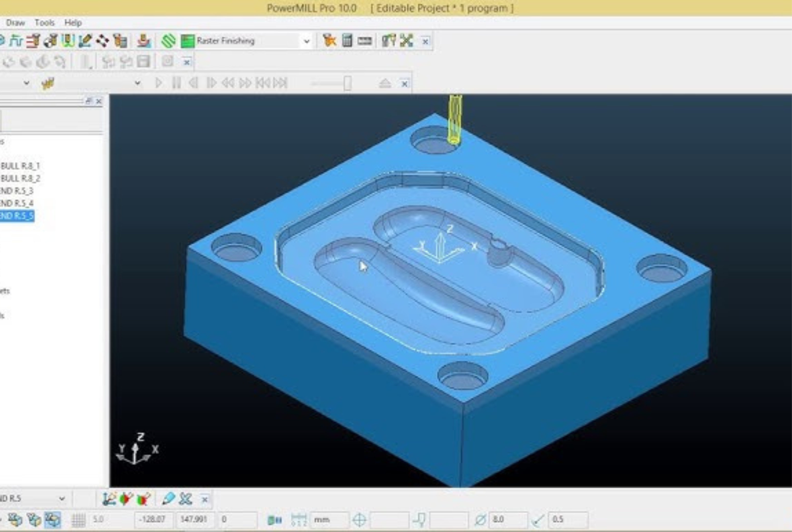Toggle the grid display icon
This screenshot has width=792, height=532.
pyautogui.click(x=78, y=520)
